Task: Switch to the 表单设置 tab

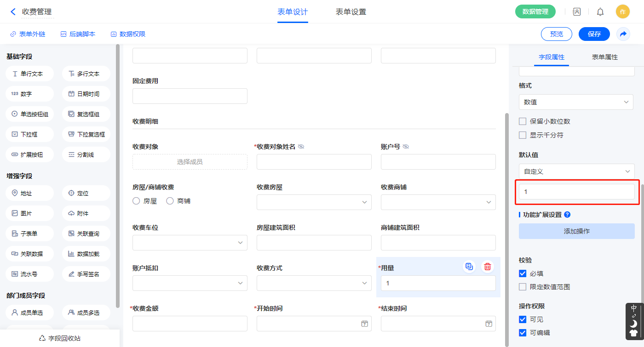Action: pyautogui.click(x=351, y=12)
